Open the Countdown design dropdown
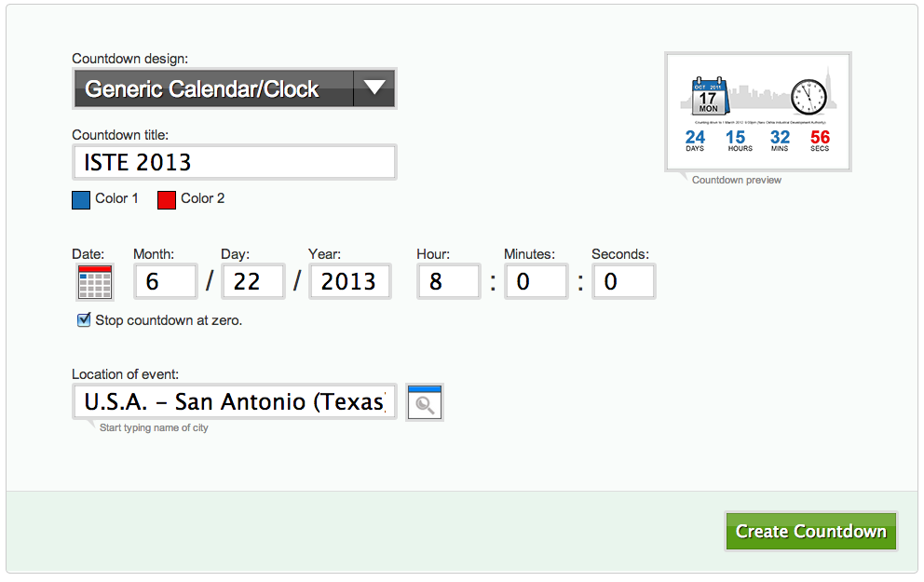Viewport: 924px width, 582px height. pyautogui.click(x=235, y=88)
